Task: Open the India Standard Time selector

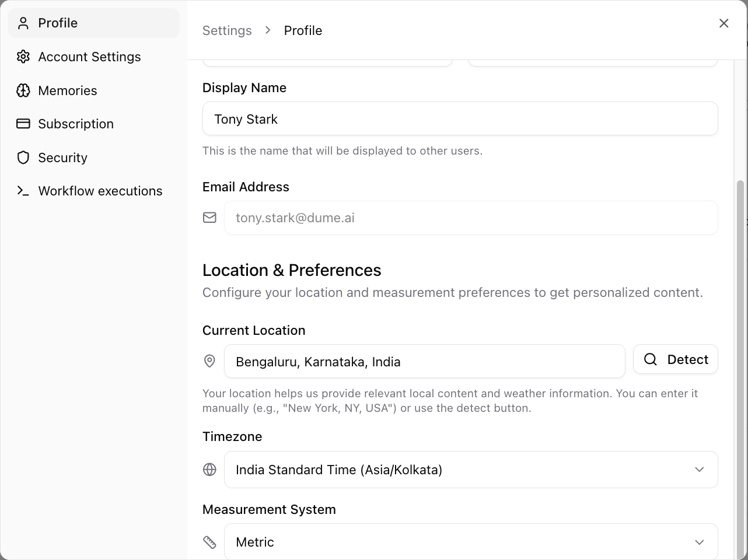Action: (x=471, y=470)
